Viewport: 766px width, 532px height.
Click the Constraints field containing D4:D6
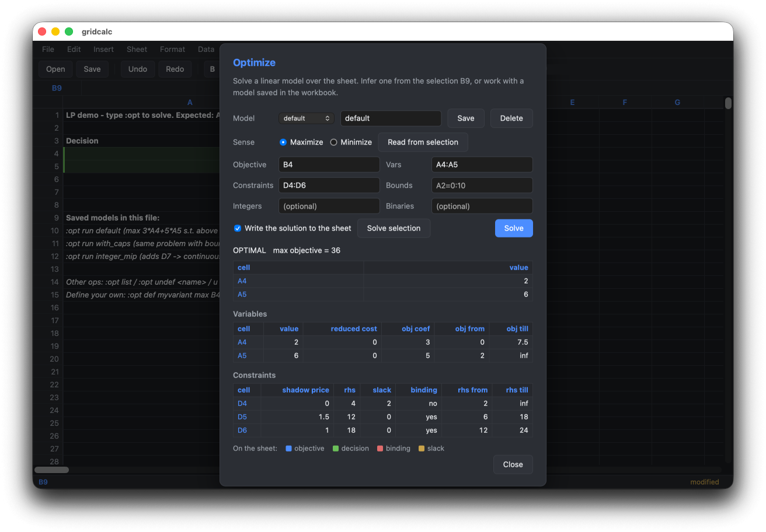pos(329,185)
